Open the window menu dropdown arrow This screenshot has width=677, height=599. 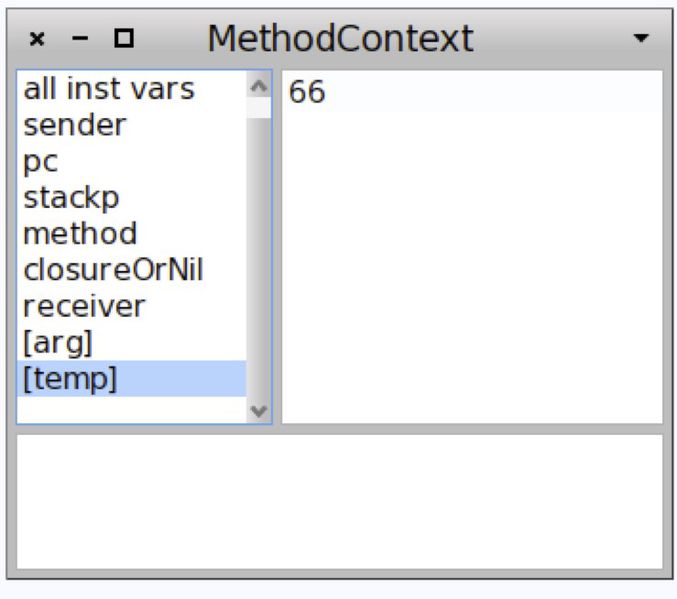(641, 39)
